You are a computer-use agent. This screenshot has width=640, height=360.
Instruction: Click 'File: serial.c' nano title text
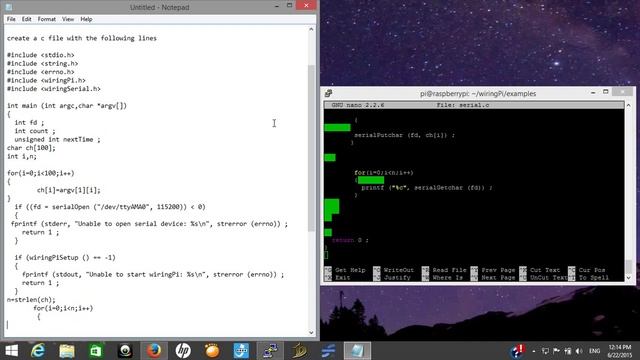coord(462,105)
